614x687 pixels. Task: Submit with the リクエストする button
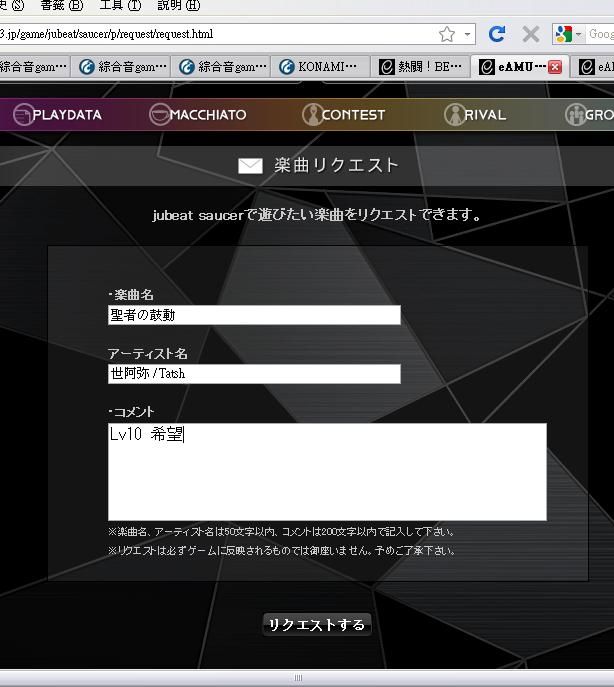[317, 624]
